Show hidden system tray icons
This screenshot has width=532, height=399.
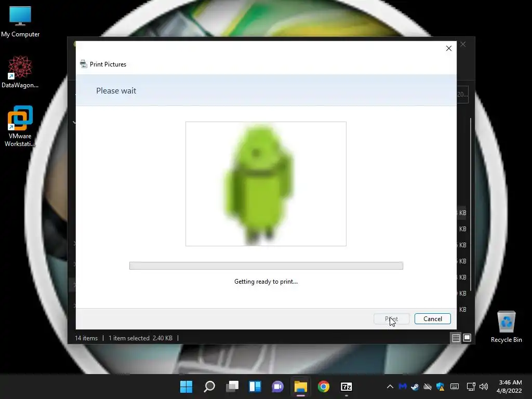click(390, 387)
